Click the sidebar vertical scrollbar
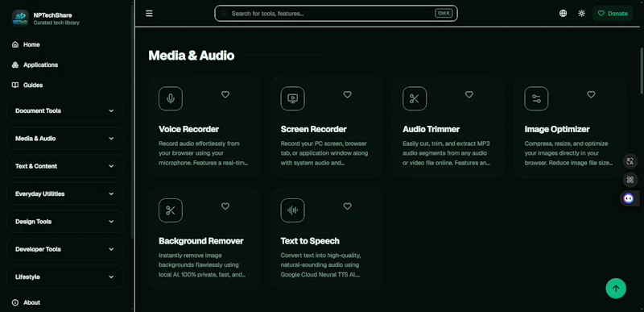The width and height of the screenshot is (644, 312). pos(132,121)
